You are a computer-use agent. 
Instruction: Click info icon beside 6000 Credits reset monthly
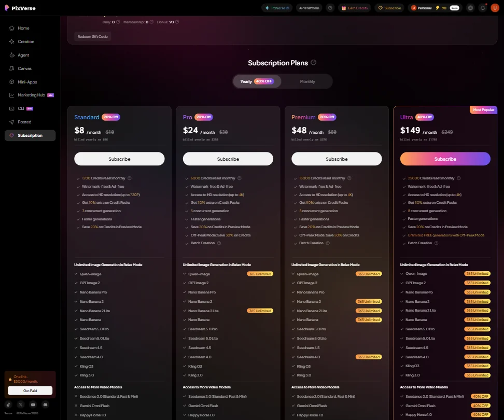(240, 178)
